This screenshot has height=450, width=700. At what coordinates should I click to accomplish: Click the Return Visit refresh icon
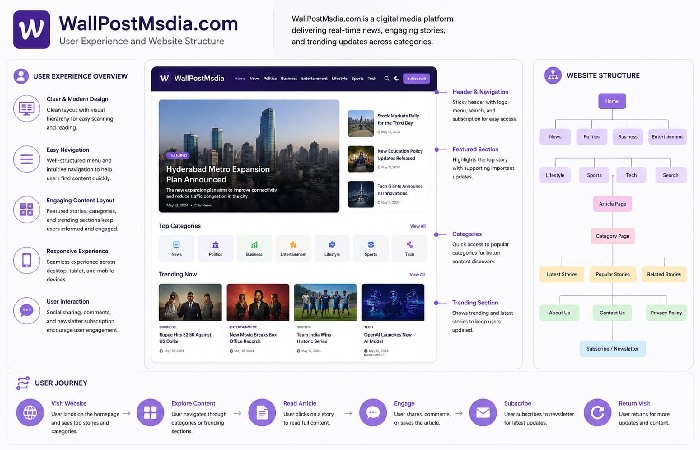[597, 412]
